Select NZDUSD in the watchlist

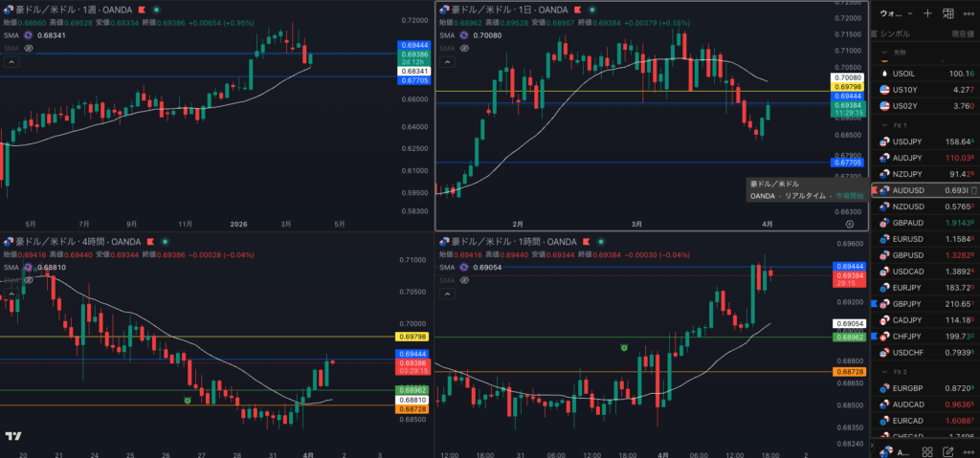point(925,207)
